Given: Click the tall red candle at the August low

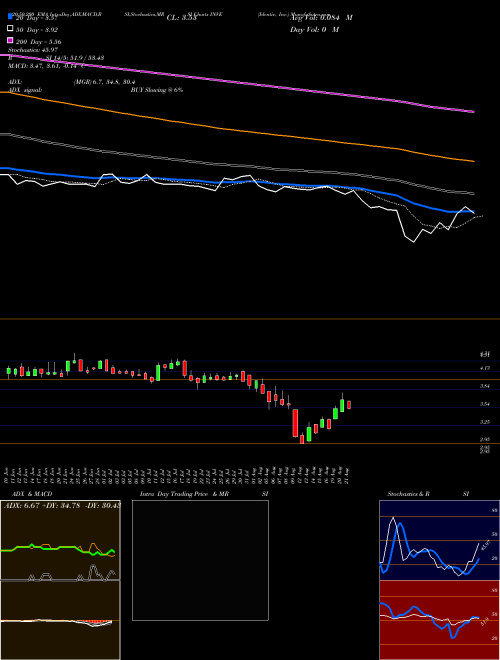Looking at the screenshot, I should click(x=295, y=423).
